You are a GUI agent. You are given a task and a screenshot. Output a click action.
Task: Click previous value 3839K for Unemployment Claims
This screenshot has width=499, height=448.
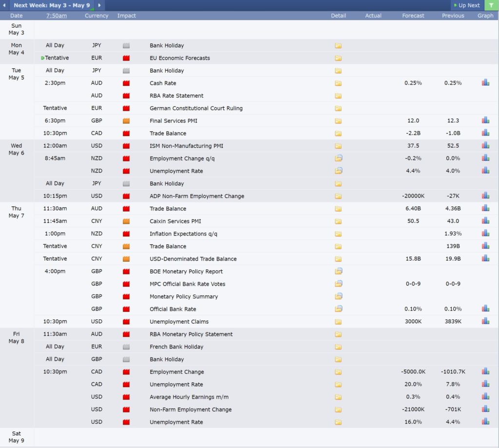453,321
